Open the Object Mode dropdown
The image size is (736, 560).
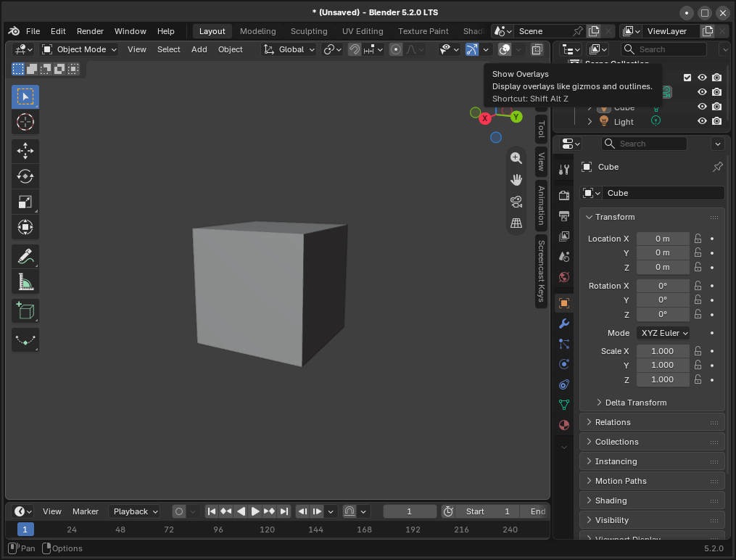coord(79,49)
